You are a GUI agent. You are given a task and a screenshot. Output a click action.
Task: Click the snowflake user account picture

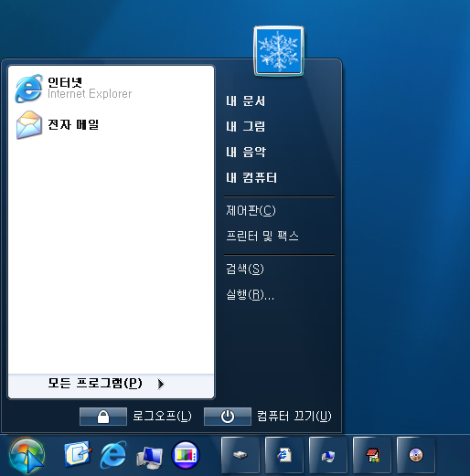[279, 51]
